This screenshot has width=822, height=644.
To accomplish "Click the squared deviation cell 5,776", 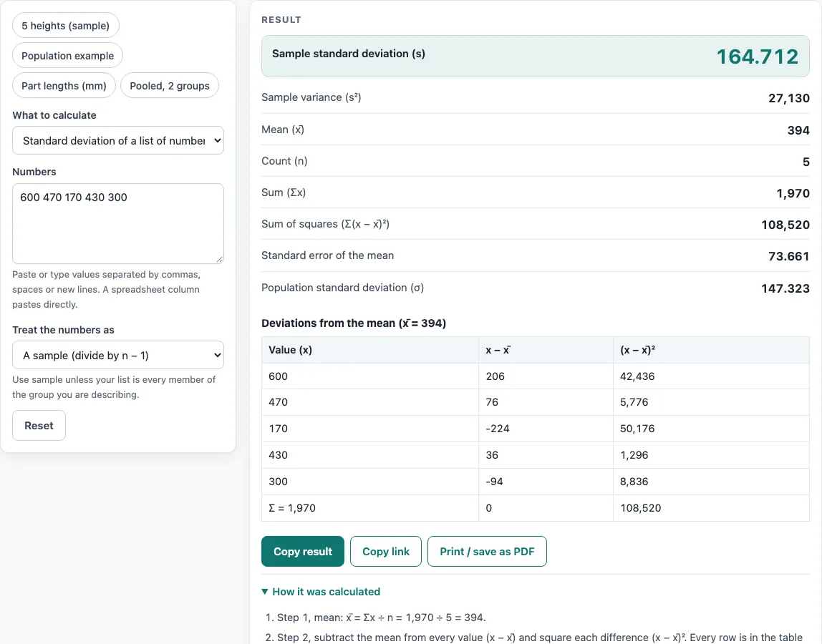I will click(x=712, y=402).
